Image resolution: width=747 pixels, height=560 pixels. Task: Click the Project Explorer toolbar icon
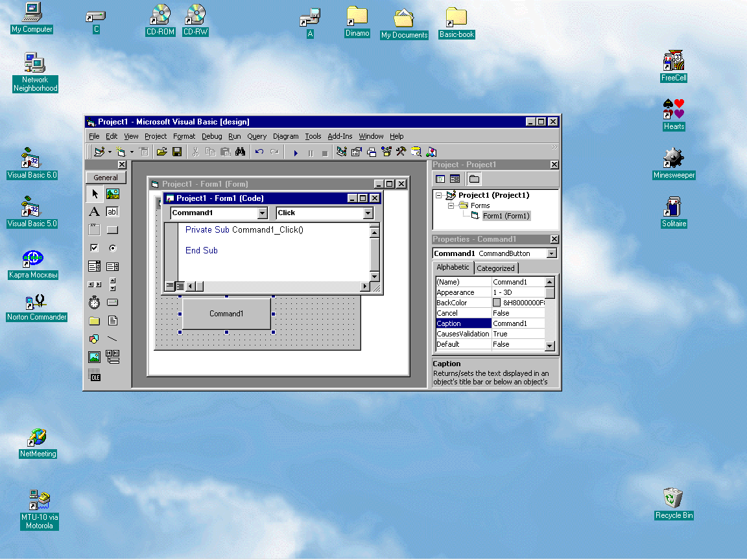click(x=342, y=152)
